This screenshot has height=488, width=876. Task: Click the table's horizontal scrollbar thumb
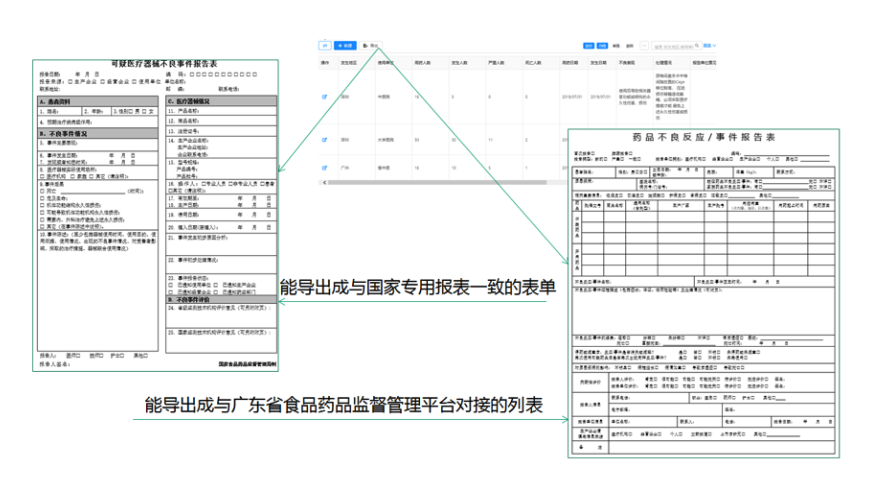(x=437, y=182)
